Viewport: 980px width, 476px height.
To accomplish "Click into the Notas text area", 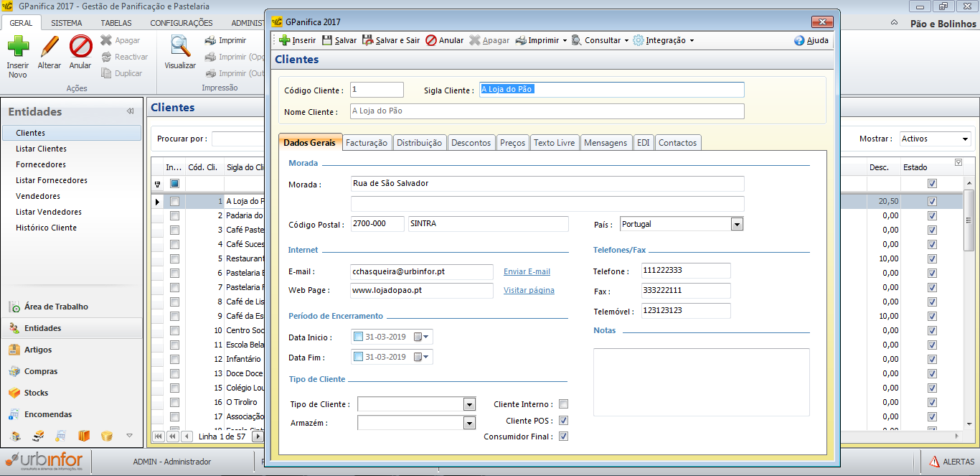I will pos(701,382).
